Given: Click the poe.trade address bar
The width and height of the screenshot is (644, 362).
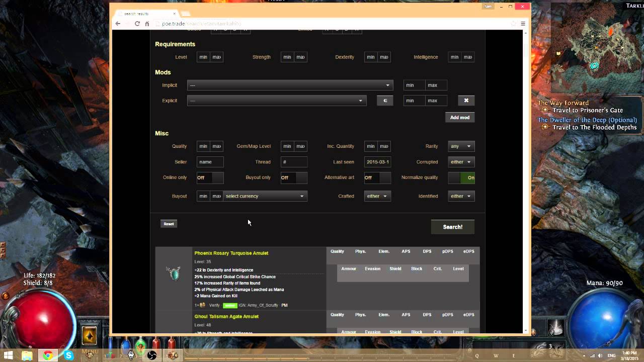Looking at the screenshot, I should [332, 24].
